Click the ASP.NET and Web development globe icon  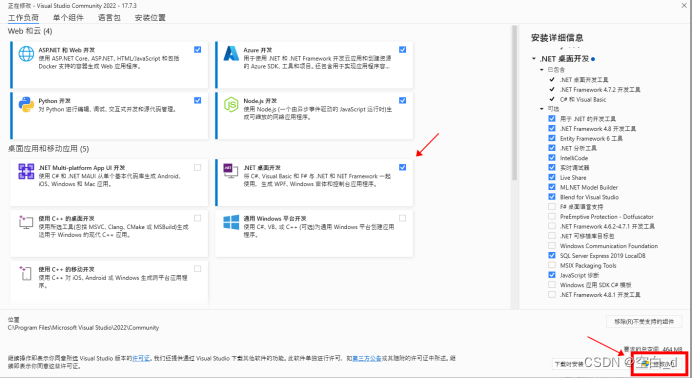(x=26, y=54)
